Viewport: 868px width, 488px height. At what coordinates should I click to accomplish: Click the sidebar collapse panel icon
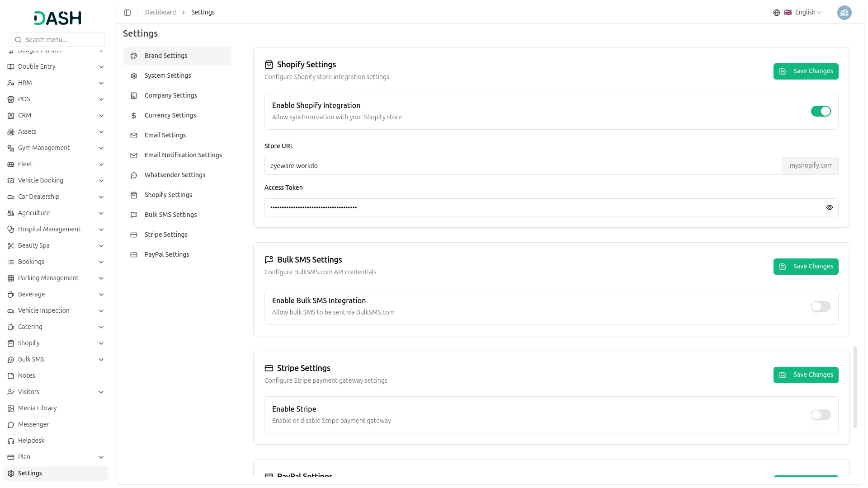127,13
